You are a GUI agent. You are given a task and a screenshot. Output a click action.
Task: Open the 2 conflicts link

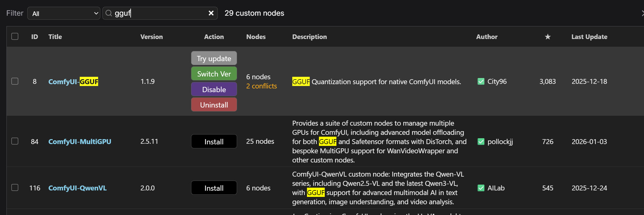pyautogui.click(x=261, y=86)
